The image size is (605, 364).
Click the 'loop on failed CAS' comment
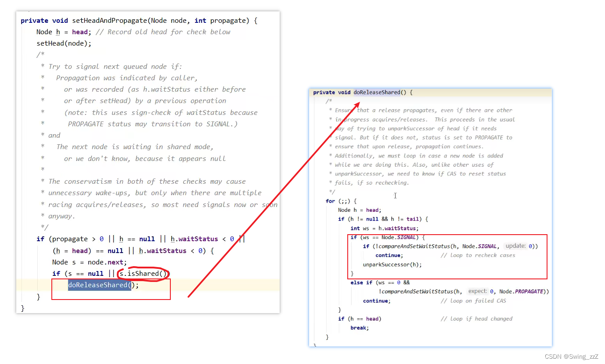(473, 301)
